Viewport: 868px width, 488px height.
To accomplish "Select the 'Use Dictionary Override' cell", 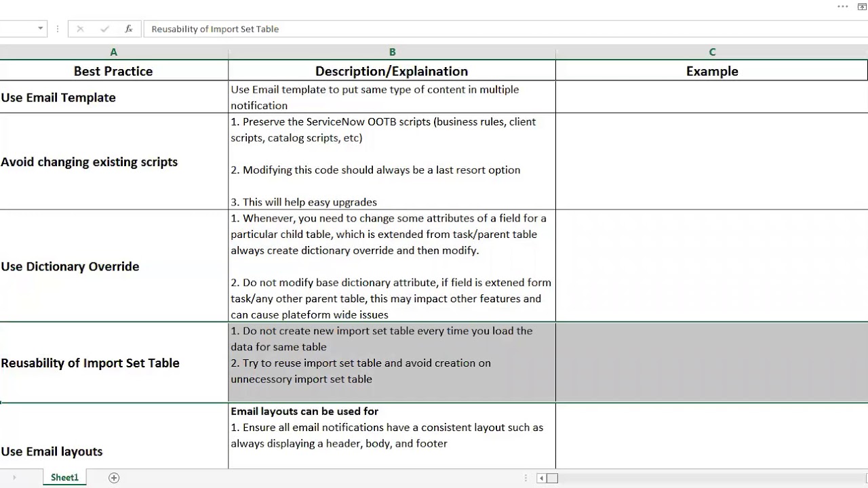I will click(x=113, y=266).
